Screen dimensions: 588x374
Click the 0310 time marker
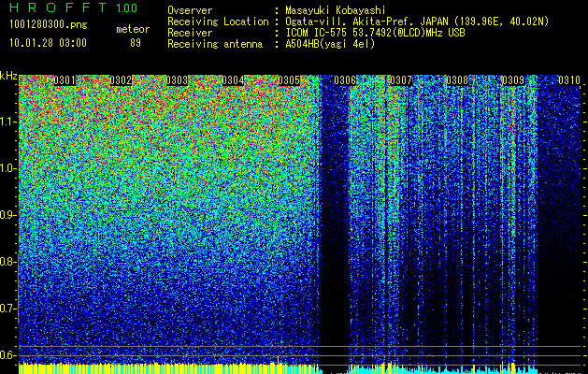click(x=569, y=80)
